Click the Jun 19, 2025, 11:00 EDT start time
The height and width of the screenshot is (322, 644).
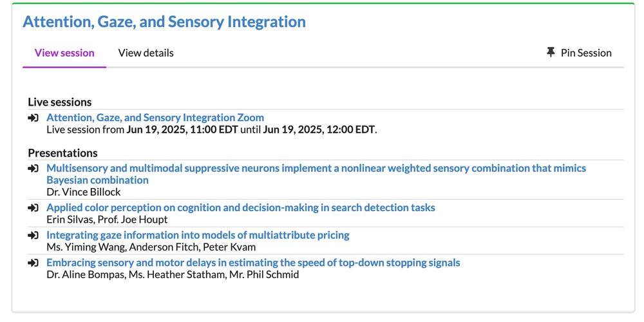182,130
